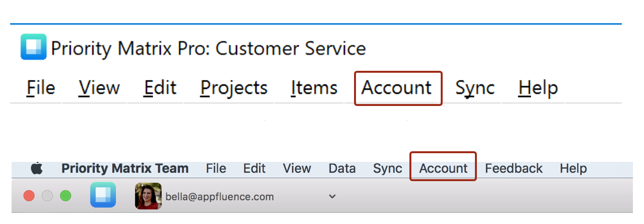Open the Apple menu
Screen dimensions: 644x224
pos(37,169)
